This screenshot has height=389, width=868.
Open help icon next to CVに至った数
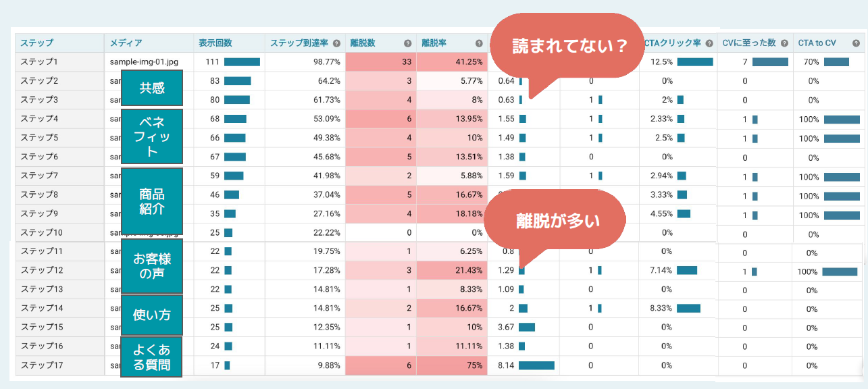(784, 43)
